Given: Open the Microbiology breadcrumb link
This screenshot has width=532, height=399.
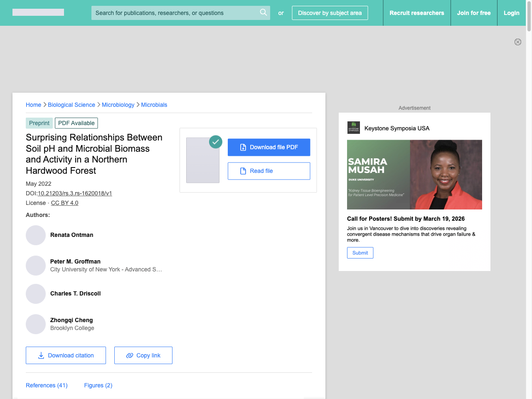Looking at the screenshot, I should [x=118, y=105].
